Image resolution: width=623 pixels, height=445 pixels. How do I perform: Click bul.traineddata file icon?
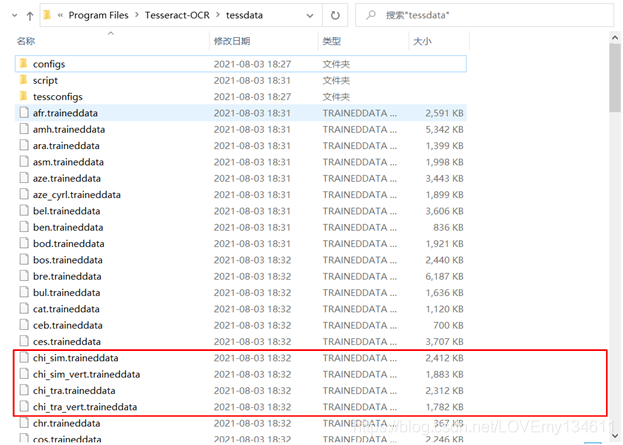click(24, 292)
